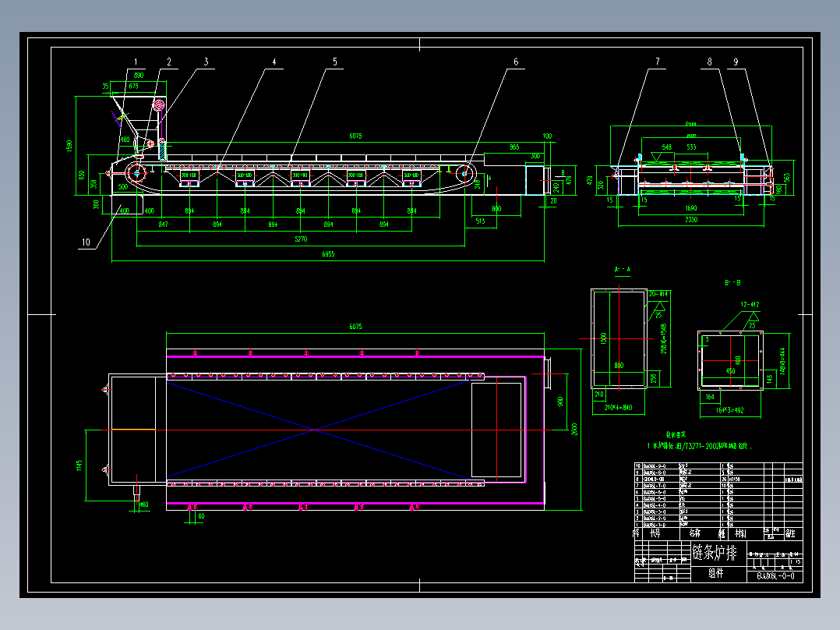
Task: Select part callout number 8 in the end view
Action: coord(709,62)
